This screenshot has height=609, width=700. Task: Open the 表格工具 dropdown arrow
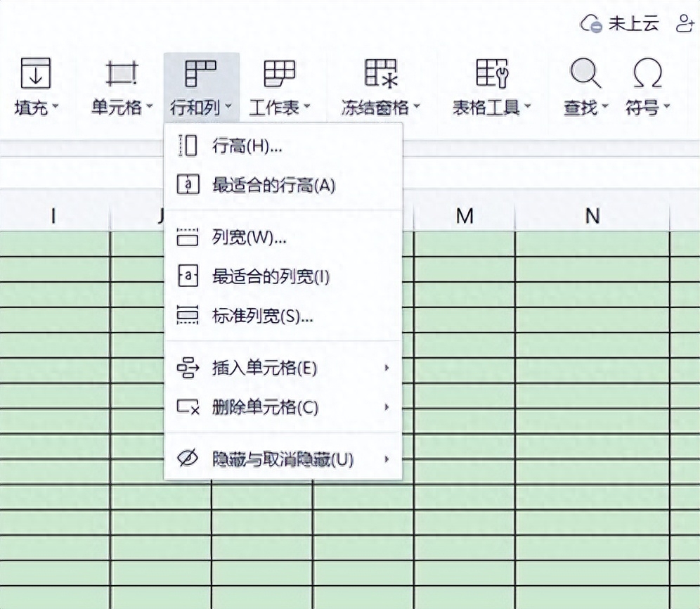click(x=527, y=106)
